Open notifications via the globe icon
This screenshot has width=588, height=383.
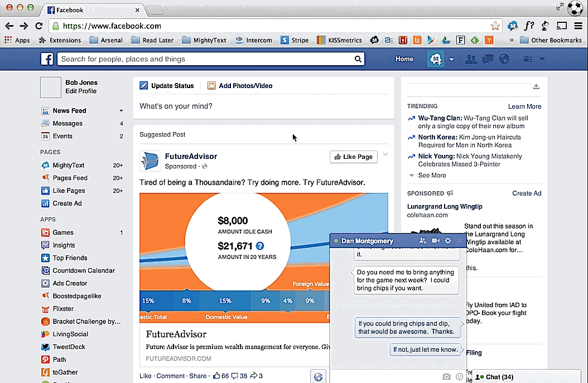(x=504, y=59)
